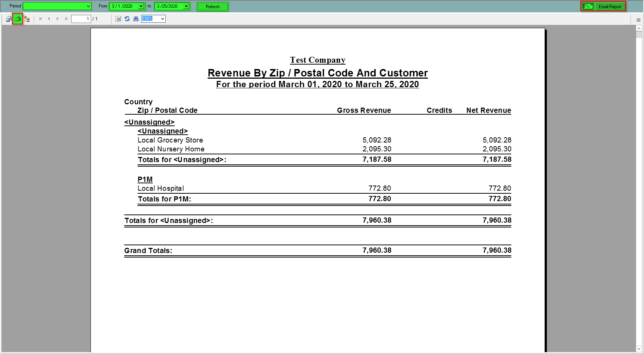644x354 pixels.
Task: Click the Refresh button
Action: 212,7
